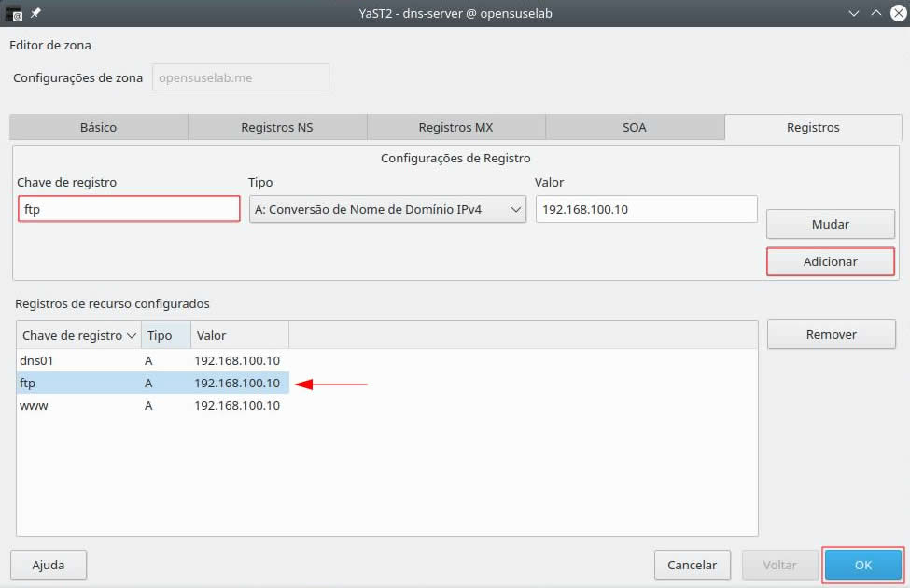Click the Valor column header
Image resolution: width=910 pixels, height=588 pixels.
239,335
